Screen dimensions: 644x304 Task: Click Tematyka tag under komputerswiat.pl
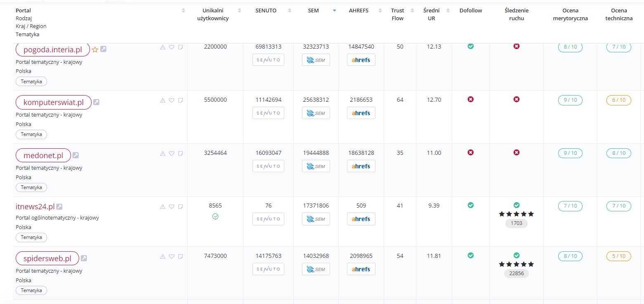tap(31, 134)
